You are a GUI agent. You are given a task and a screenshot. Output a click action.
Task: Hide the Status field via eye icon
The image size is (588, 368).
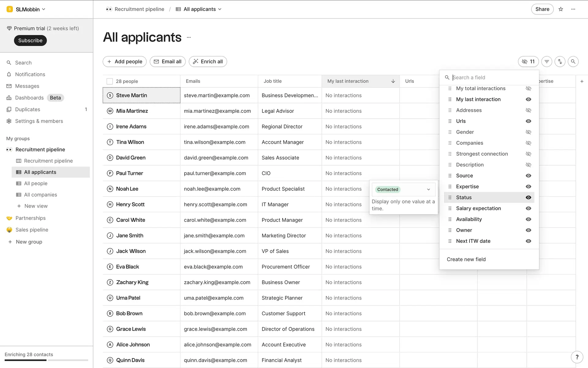(528, 197)
